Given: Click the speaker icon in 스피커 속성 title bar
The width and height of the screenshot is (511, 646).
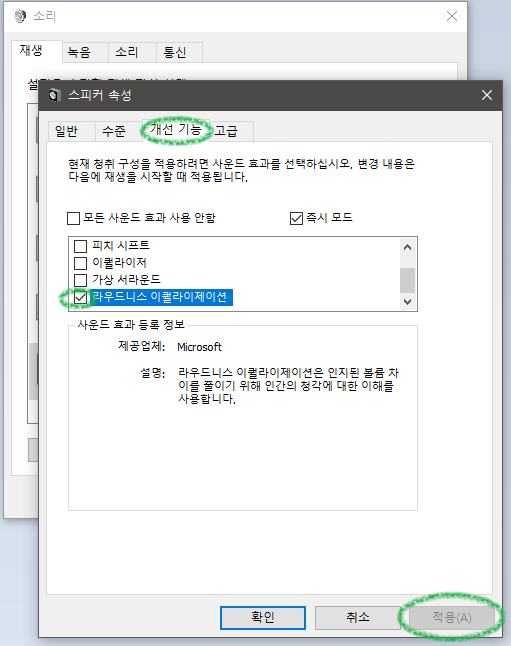Looking at the screenshot, I should (x=54, y=95).
